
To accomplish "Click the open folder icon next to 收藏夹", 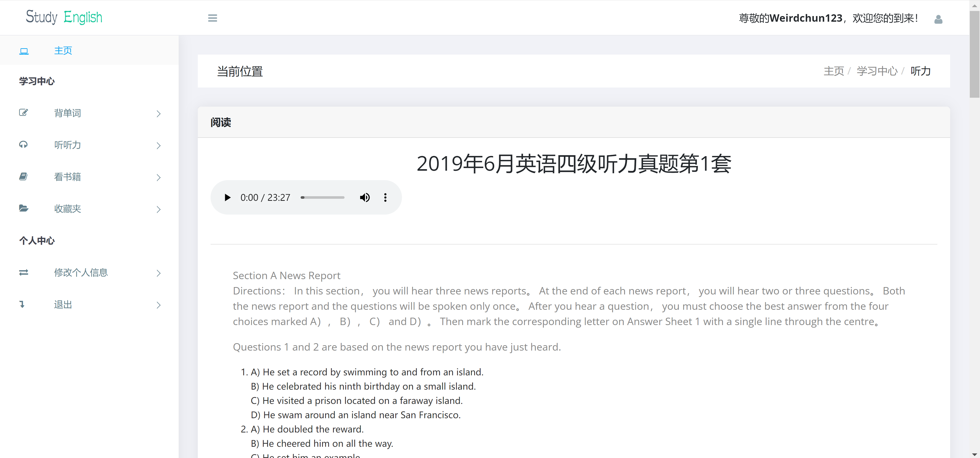I will (23, 208).
